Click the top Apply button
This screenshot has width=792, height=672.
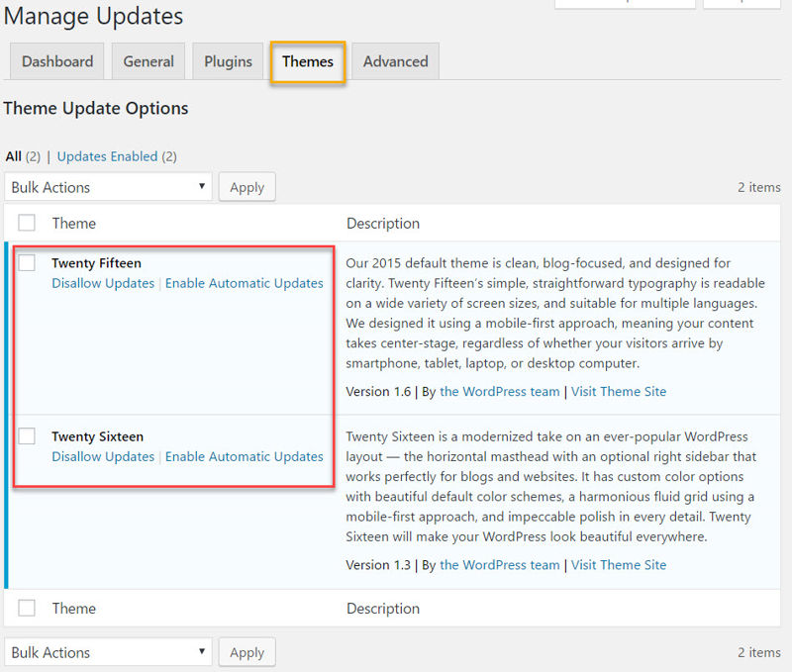pyautogui.click(x=247, y=186)
